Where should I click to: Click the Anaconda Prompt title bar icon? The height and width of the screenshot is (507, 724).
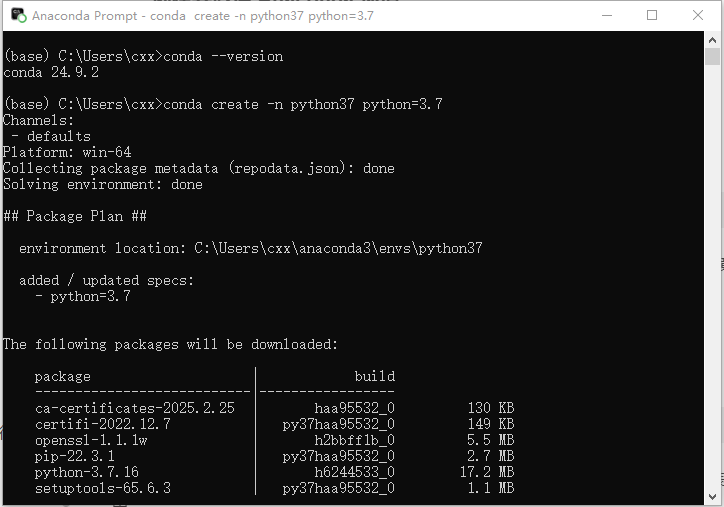coord(18,15)
